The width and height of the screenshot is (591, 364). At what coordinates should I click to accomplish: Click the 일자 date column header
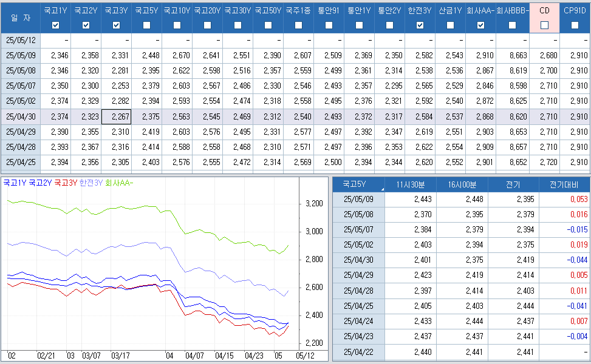[20, 17]
